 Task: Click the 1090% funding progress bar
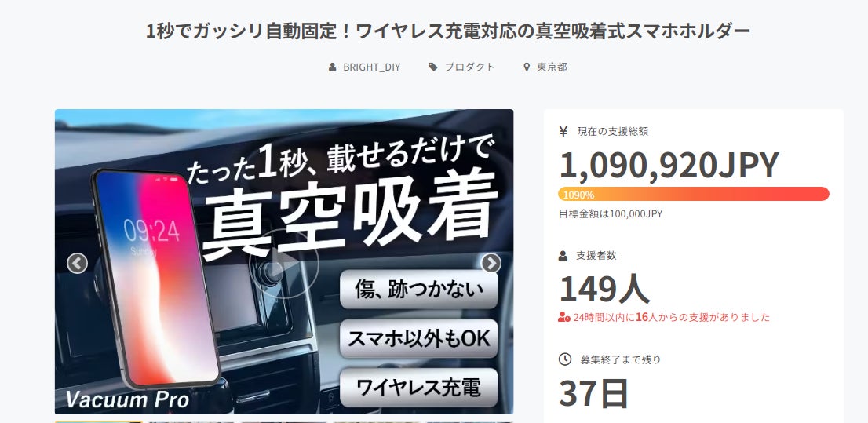(694, 194)
